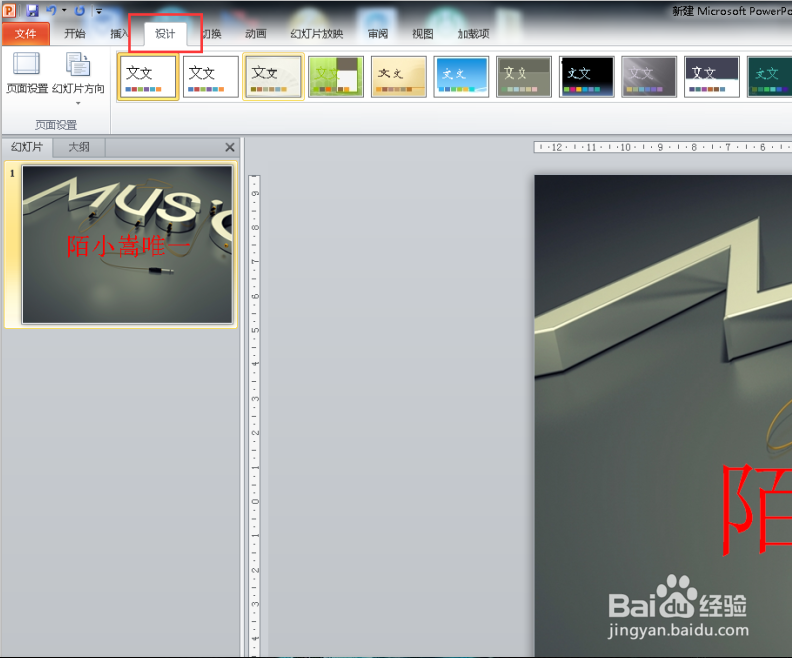
Task: Switch to the 动画 (Animations) ribbon tab
Action: (x=256, y=34)
